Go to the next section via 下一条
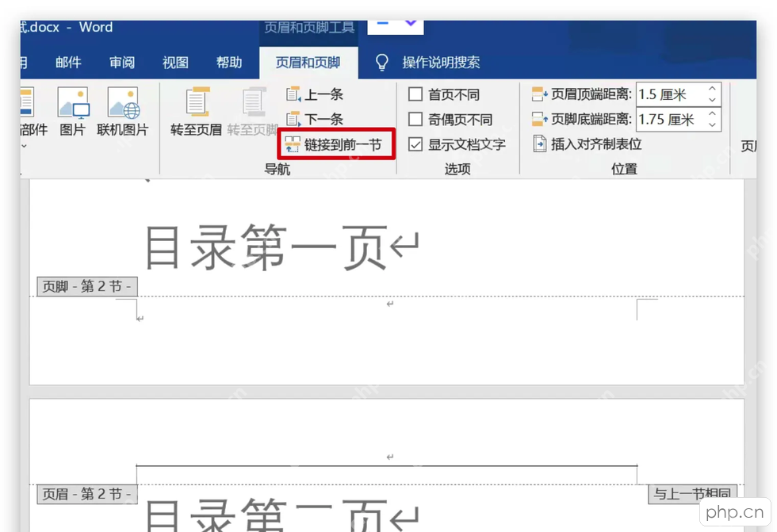This screenshot has width=777, height=532. point(315,119)
